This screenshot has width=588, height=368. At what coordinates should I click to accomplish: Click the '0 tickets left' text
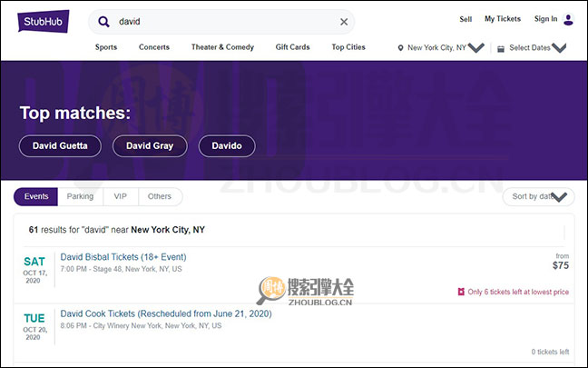[550, 352]
